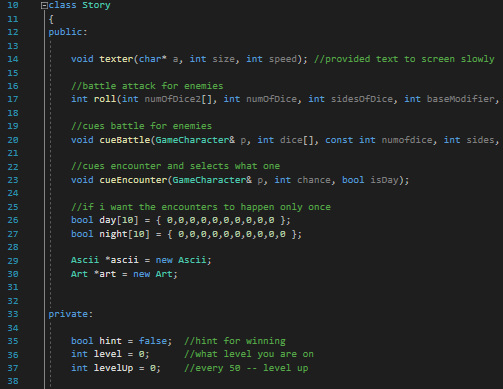
Task: Click the levelUp variable name
Action: 113,368
